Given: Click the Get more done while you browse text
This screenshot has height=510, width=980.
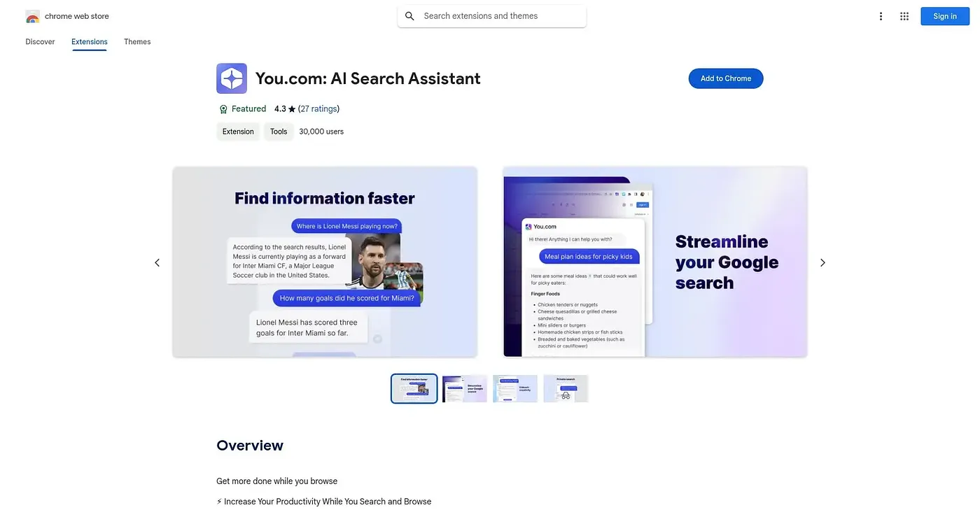Looking at the screenshot, I should (x=277, y=481).
